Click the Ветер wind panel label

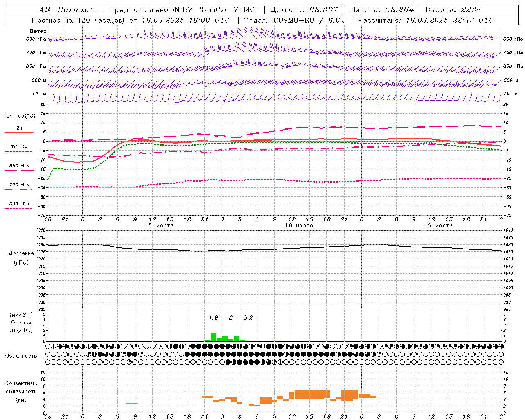(38, 31)
